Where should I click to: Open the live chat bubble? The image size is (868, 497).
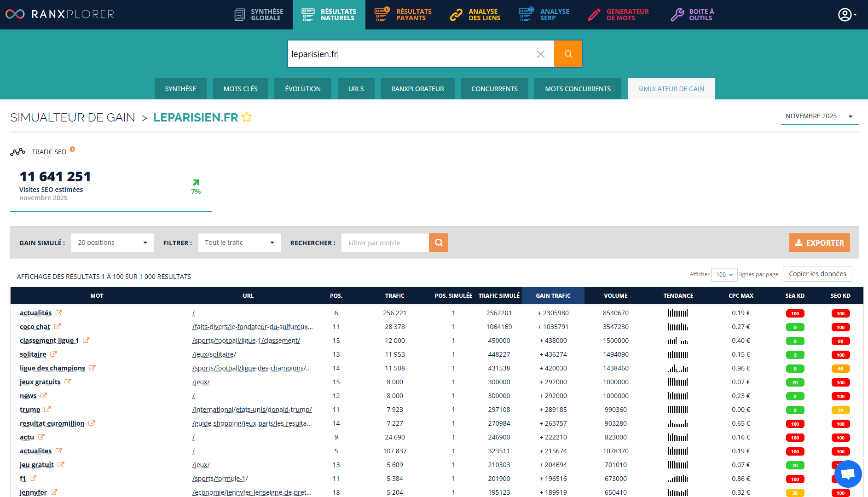pos(848,474)
